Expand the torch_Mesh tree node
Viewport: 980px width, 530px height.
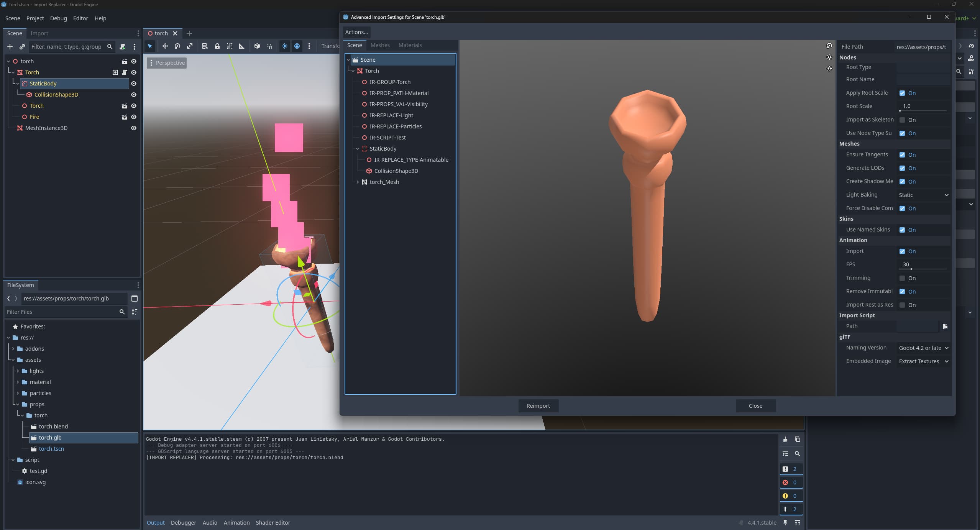(358, 182)
